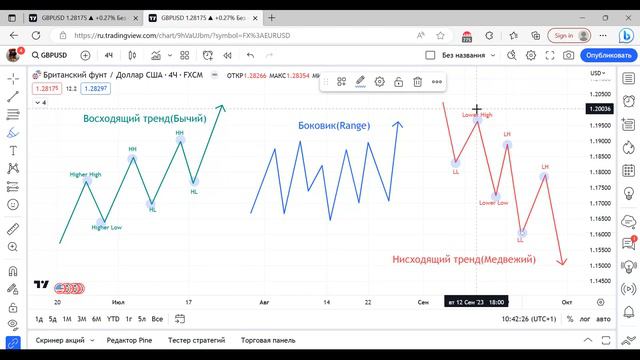Click the Опубликовать button
640x360 pixels.
pos(609,55)
